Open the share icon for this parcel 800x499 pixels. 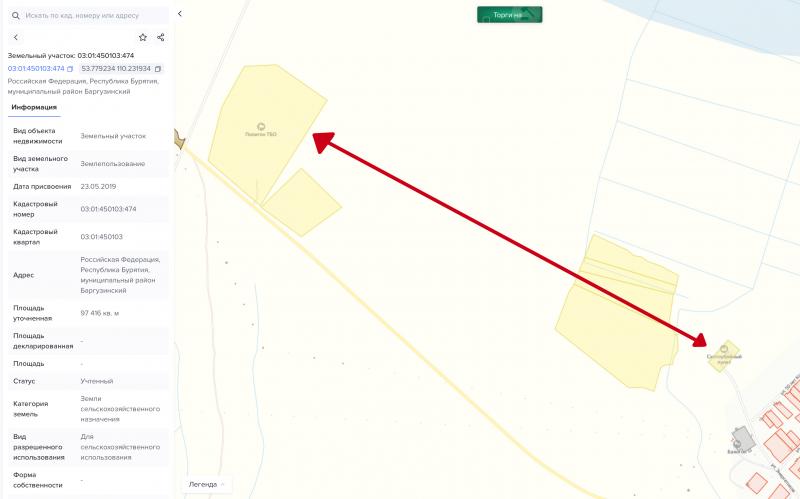point(161,37)
